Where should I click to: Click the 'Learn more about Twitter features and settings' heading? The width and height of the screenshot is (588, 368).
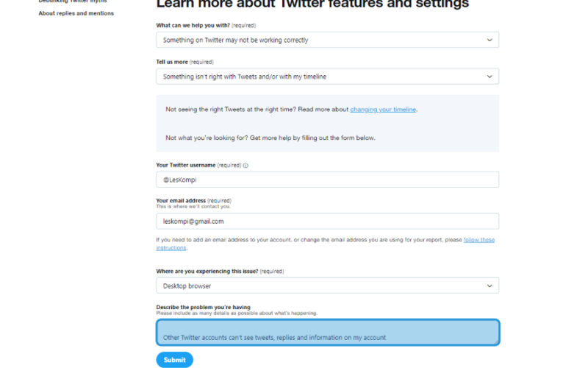[x=312, y=4]
